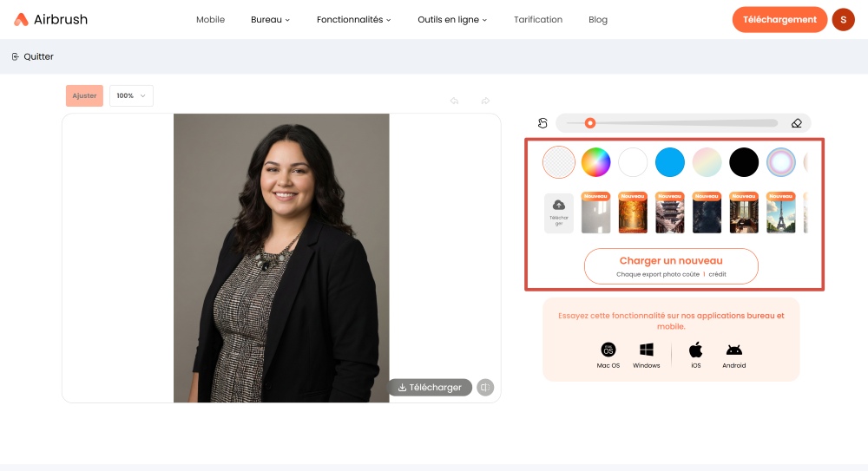Click the before/after compare icon
868x471 pixels.
coord(485,388)
